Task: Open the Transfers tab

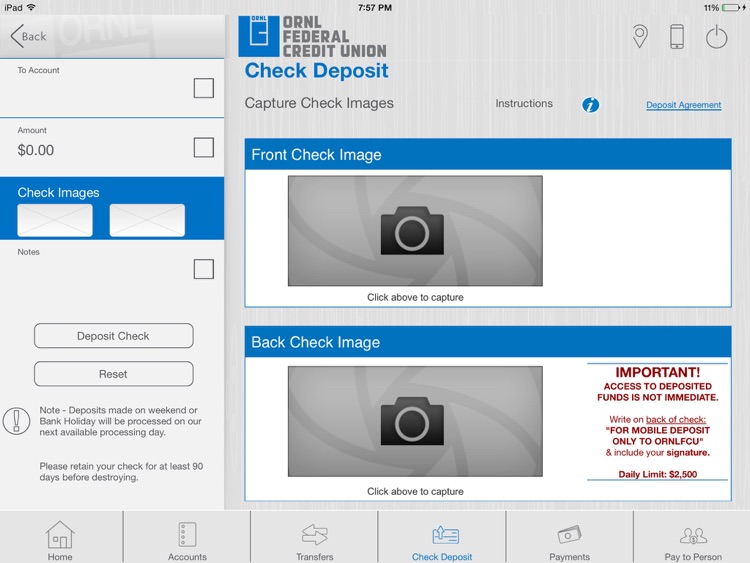Action: tap(315, 541)
